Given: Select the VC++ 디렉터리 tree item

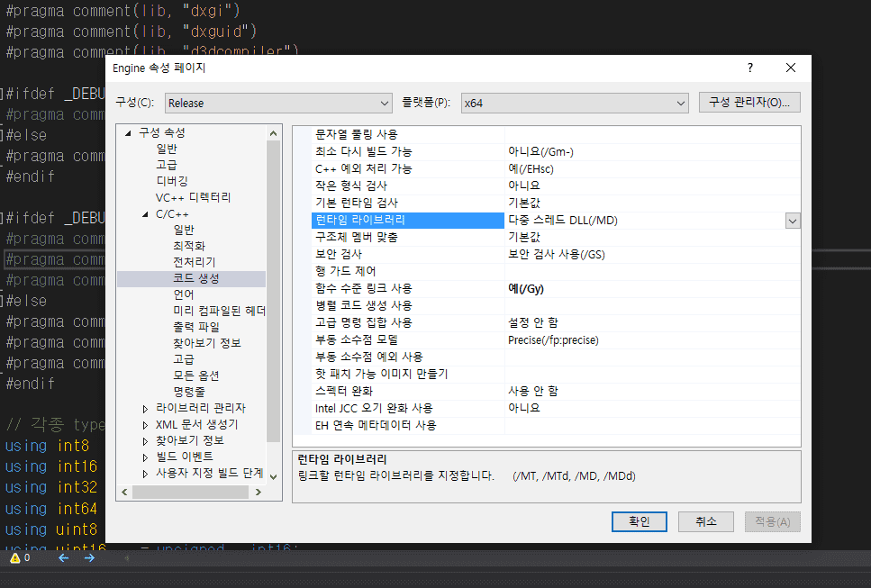Looking at the screenshot, I should click(x=193, y=197).
